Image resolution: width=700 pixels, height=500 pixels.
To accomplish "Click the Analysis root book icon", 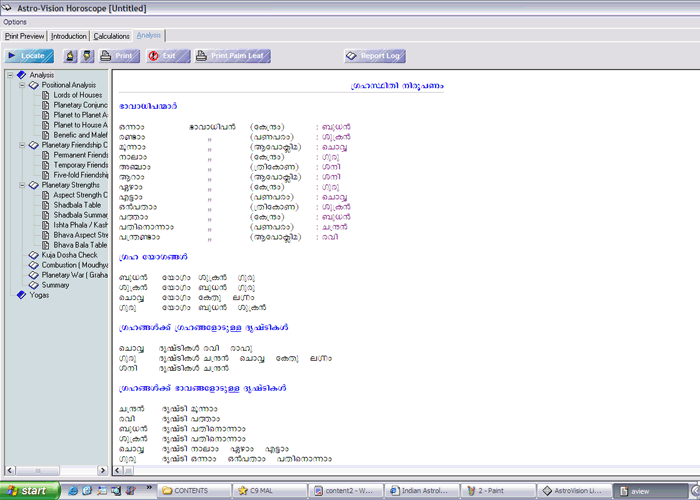I will (x=21, y=75).
